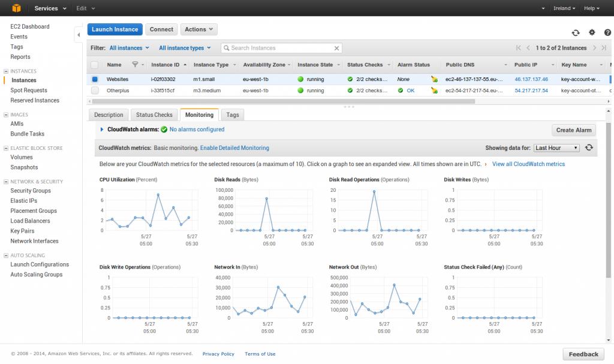
Task: Click the alarm bell icon for Websites row
Action: (x=434, y=79)
